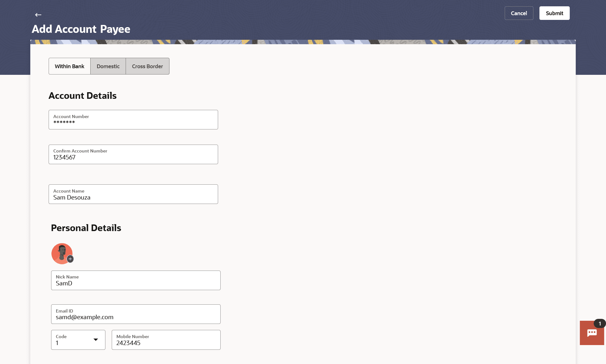606x364 pixels.
Task: Select the Within Bank tab
Action: (x=69, y=66)
